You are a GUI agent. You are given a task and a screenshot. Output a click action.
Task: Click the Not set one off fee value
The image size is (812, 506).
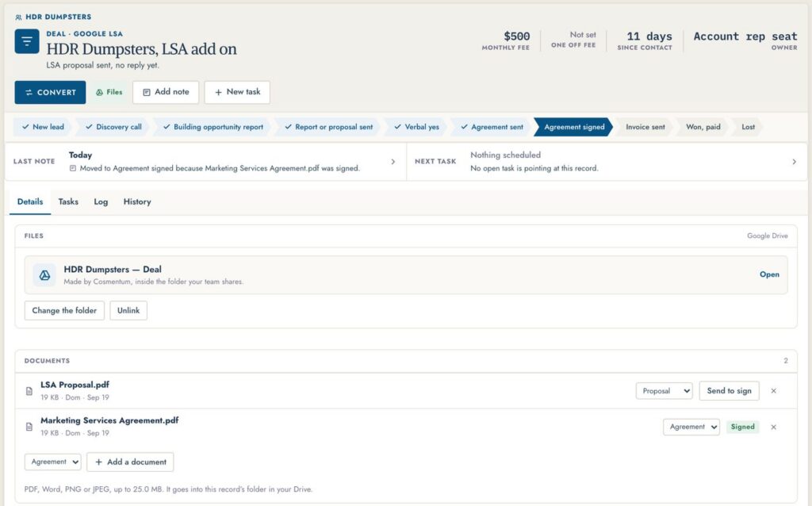pyautogui.click(x=583, y=35)
